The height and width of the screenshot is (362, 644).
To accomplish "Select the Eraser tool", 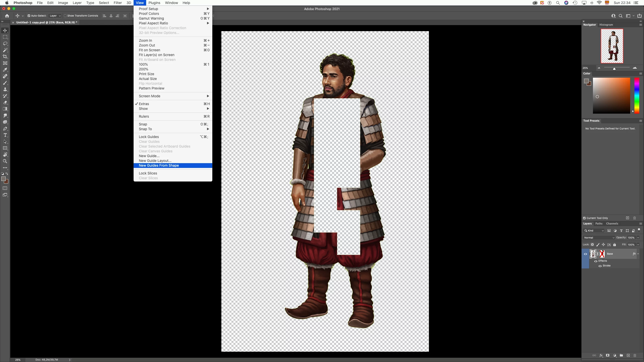I will pos(5,102).
